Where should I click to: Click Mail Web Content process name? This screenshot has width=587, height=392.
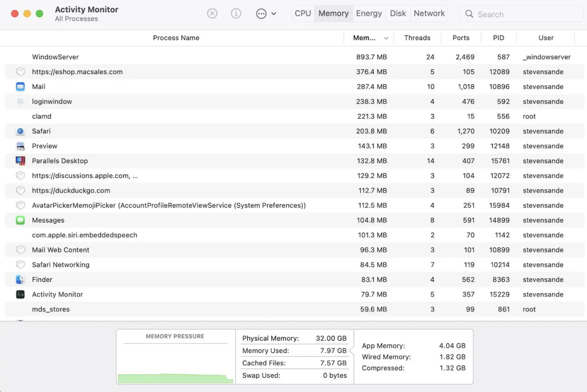pyautogui.click(x=61, y=250)
